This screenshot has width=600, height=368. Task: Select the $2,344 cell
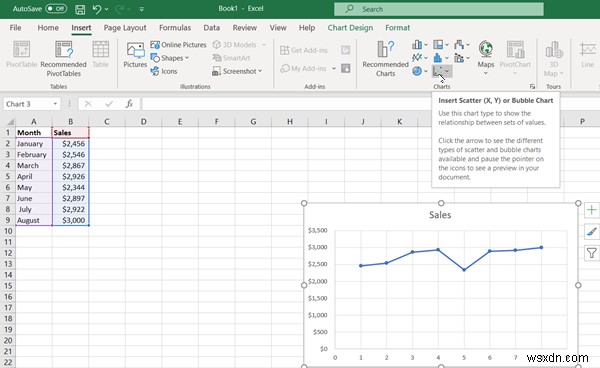(70, 187)
